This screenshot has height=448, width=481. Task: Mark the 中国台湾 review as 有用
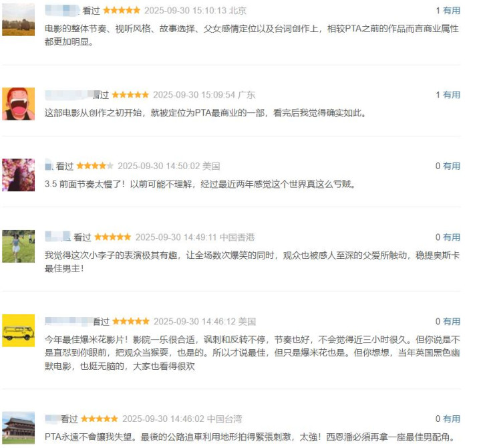[x=452, y=419]
